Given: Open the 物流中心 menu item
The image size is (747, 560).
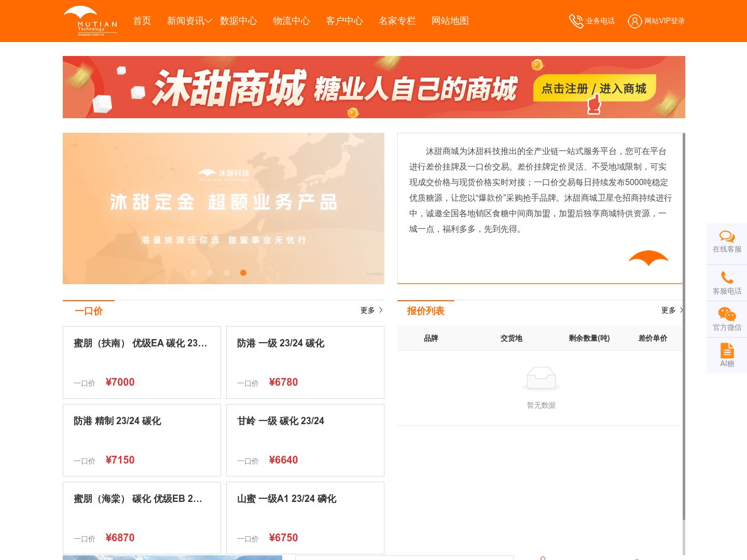Looking at the screenshot, I should [292, 21].
